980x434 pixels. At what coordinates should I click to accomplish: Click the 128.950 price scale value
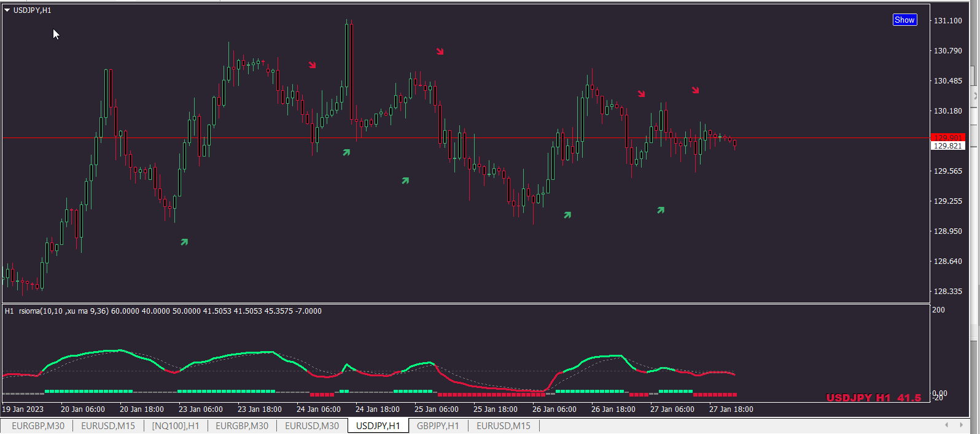point(947,231)
